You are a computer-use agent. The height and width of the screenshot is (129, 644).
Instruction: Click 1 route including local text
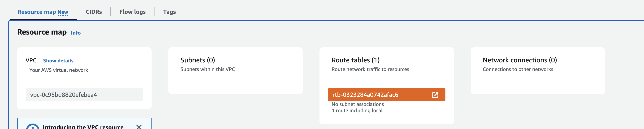[357, 111]
